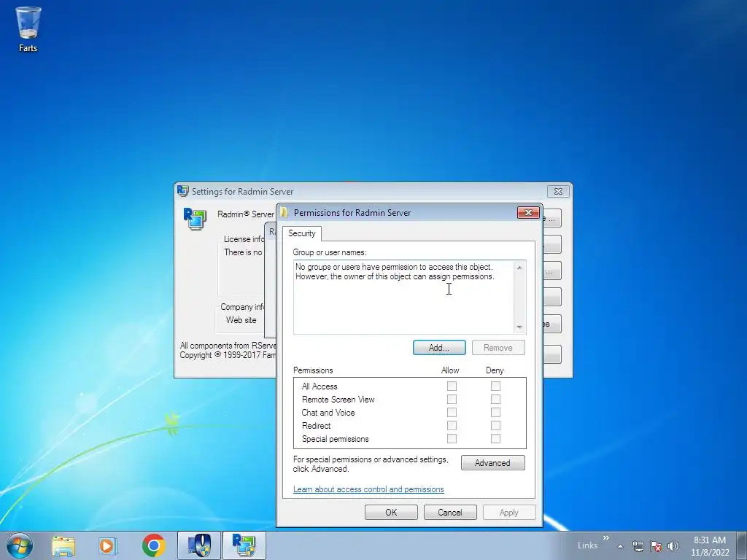Click the folder icon in Permissions title bar

tap(285, 212)
